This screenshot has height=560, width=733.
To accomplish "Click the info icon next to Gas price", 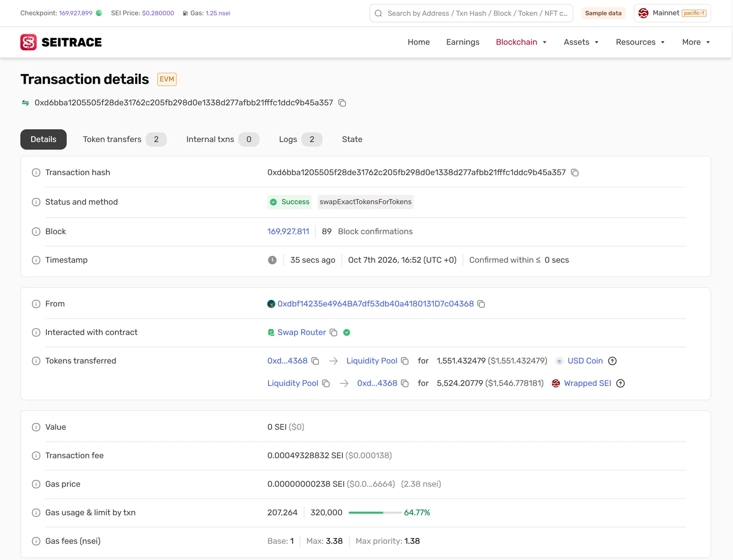I will pos(36,484).
